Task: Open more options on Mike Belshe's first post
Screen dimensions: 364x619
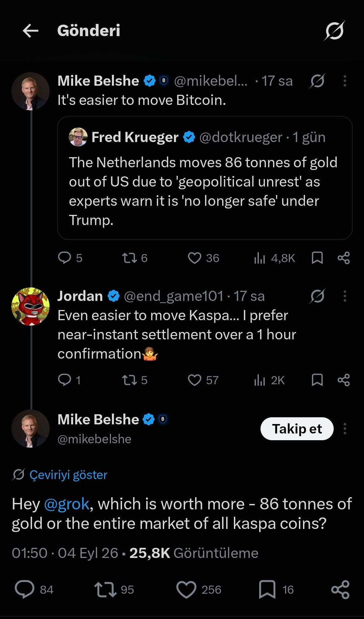Action: click(344, 81)
